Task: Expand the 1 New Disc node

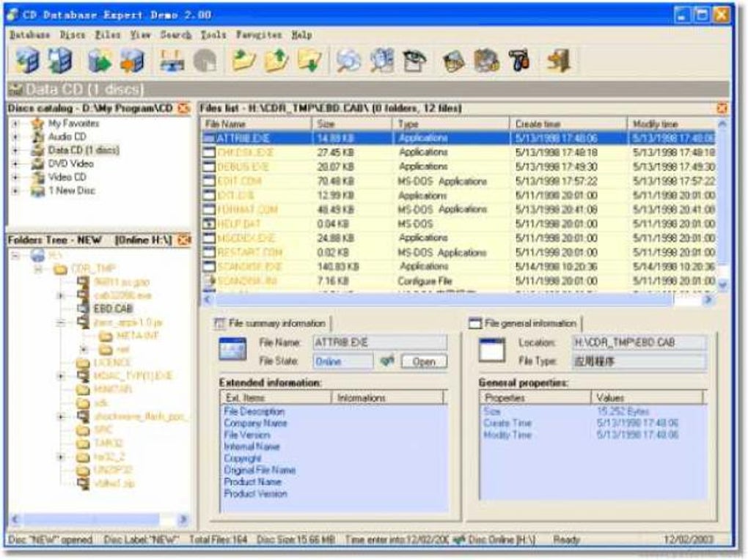Action: (x=15, y=191)
